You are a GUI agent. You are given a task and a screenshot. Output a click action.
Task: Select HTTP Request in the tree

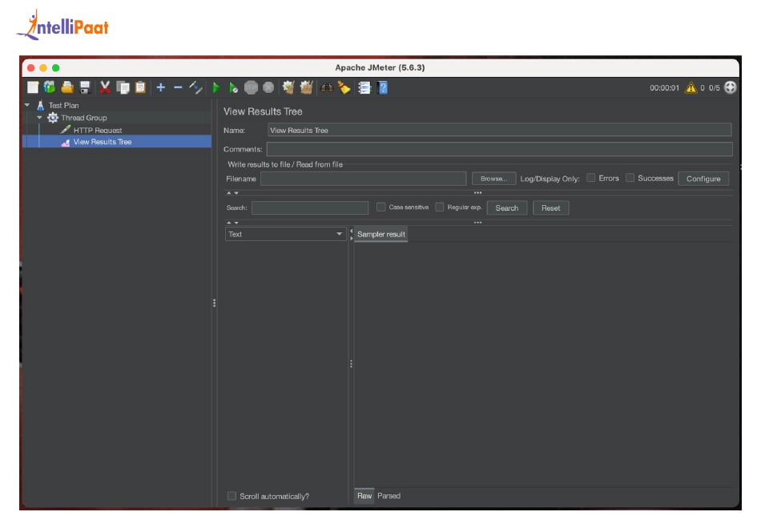point(98,130)
